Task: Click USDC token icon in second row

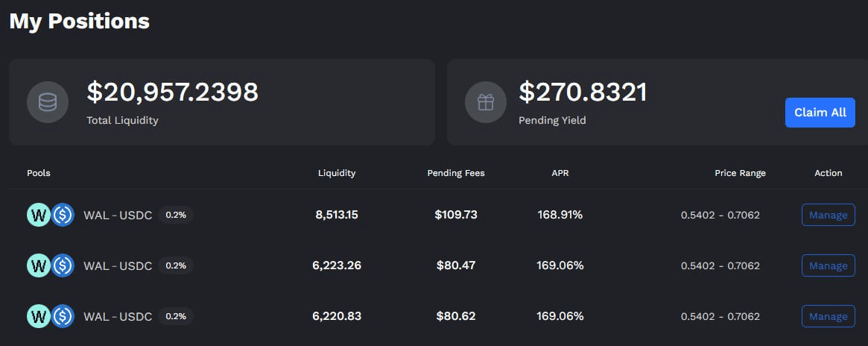Action: pyautogui.click(x=63, y=265)
